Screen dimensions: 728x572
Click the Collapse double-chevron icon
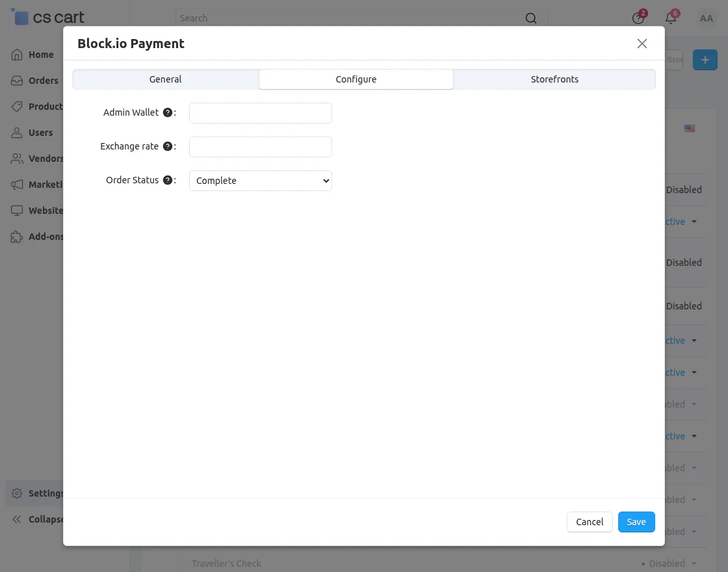(x=17, y=519)
